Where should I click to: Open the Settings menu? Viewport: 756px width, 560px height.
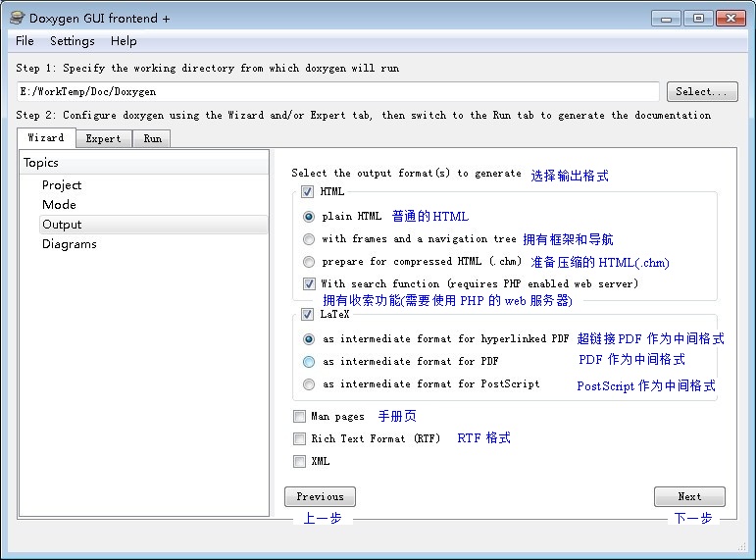[x=73, y=41]
